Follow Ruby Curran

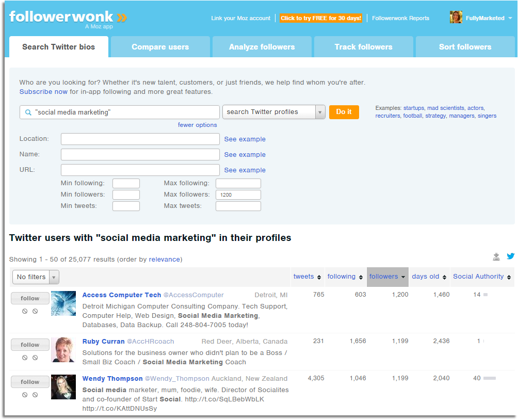[30, 345]
